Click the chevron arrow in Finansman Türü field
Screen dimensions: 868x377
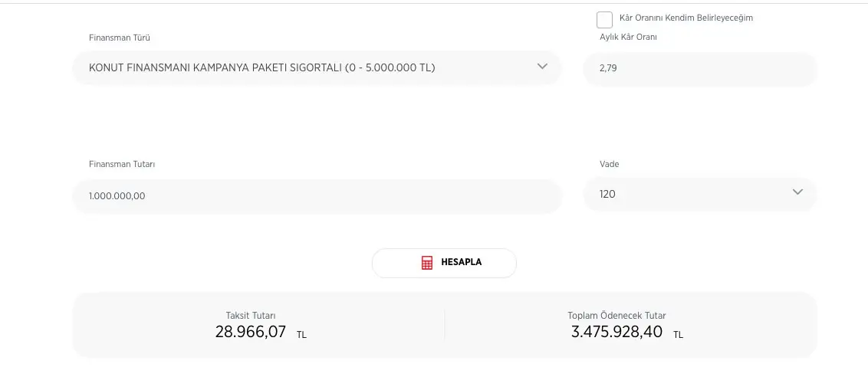pyautogui.click(x=542, y=67)
